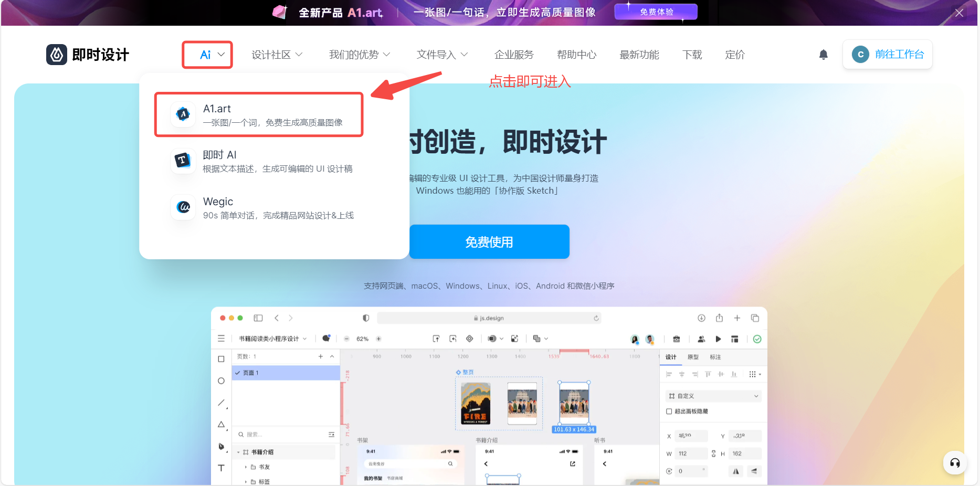Image resolution: width=980 pixels, height=486 pixels.
Task: Open the 书籍阅读类小程序设计 file dropdown
Action: pyautogui.click(x=272, y=339)
